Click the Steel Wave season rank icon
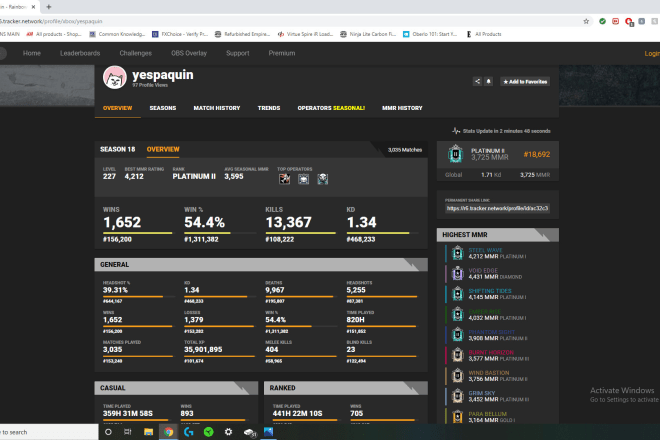 [458, 253]
